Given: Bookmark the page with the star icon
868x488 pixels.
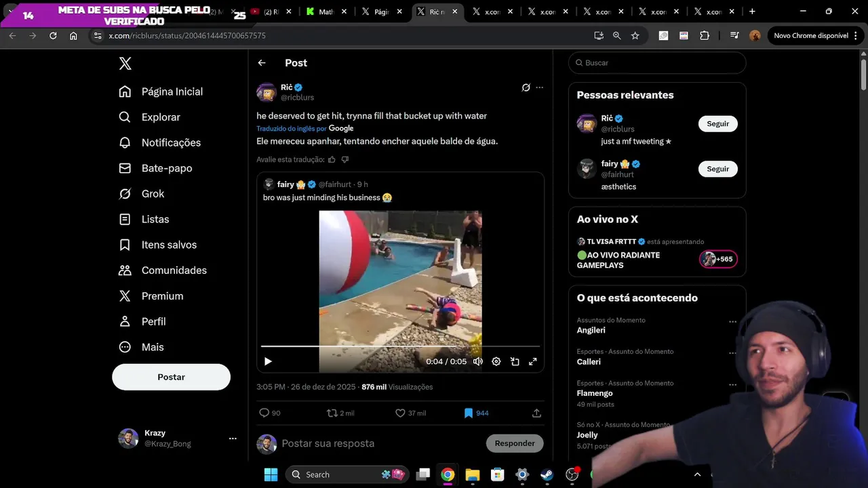Looking at the screenshot, I should click(x=635, y=36).
